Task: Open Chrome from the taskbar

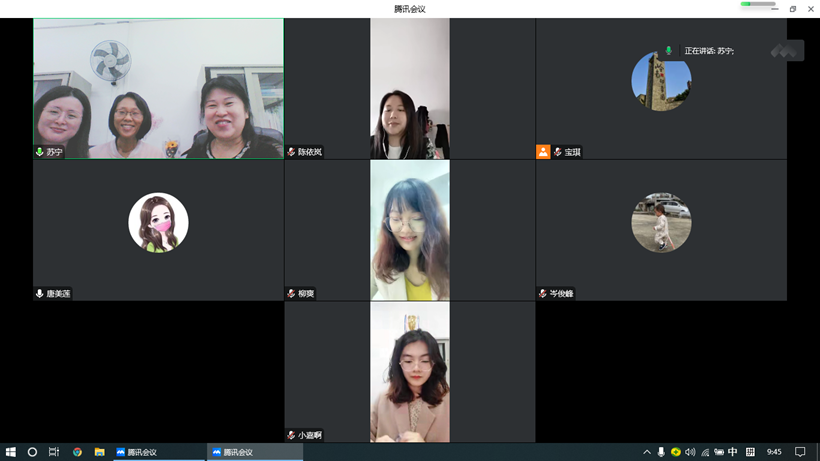Action: tap(77, 452)
